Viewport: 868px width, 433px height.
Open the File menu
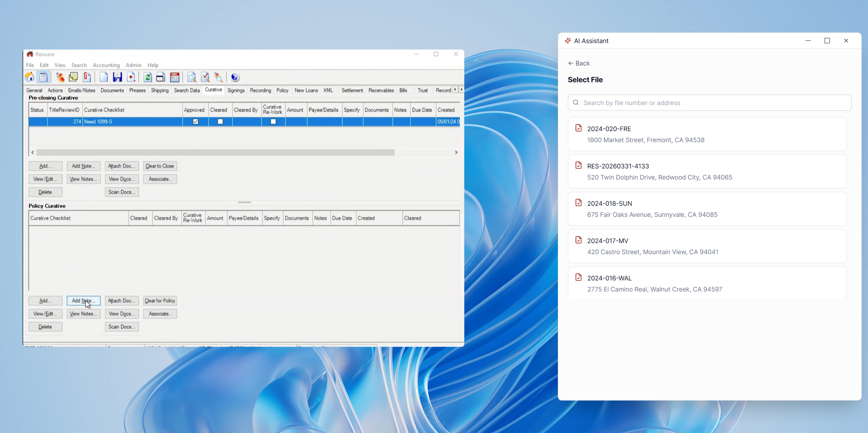[30, 65]
